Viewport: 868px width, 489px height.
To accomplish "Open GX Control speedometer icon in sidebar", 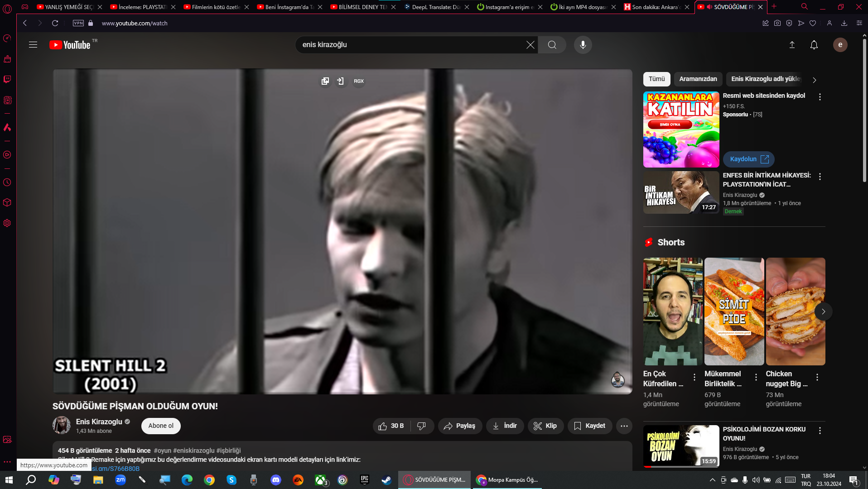I will pyautogui.click(x=7, y=38).
